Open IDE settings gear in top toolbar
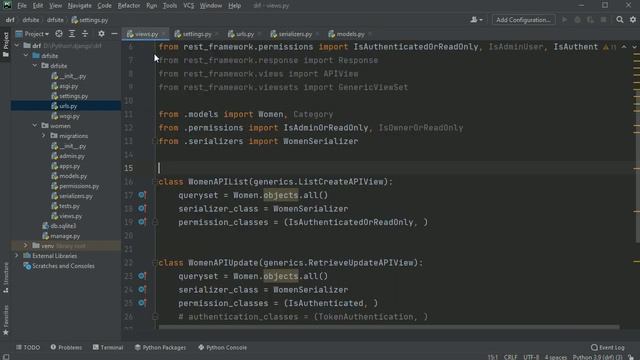The width and height of the screenshot is (640, 360). point(633,20)
